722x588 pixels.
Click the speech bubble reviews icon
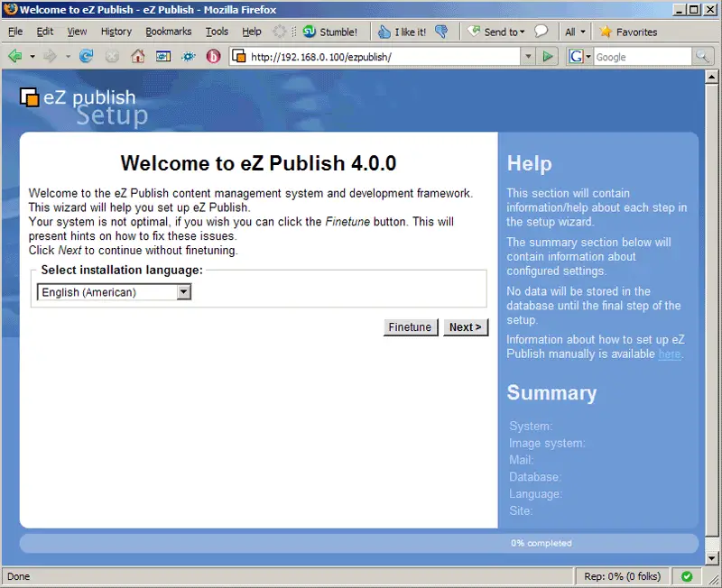tap(541, 32)
